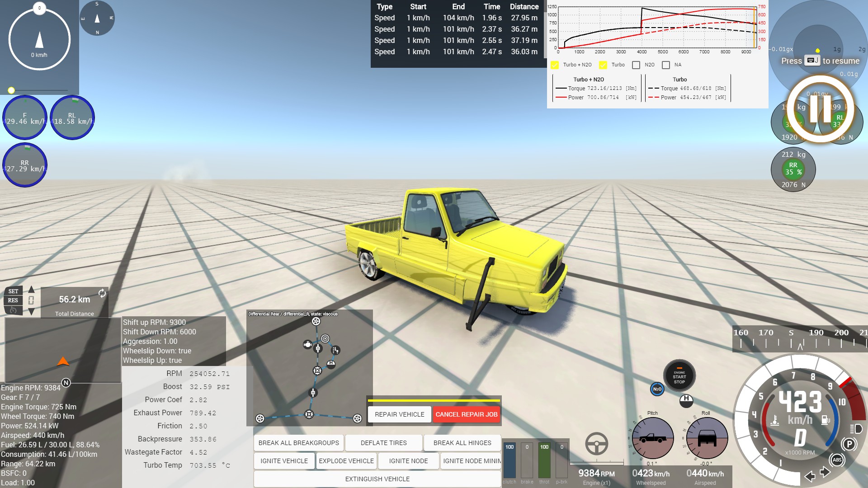868x488 pixels.
Task: Click the lower driveshaft node in powertrain diagram
Action: (x=313, y=393)
